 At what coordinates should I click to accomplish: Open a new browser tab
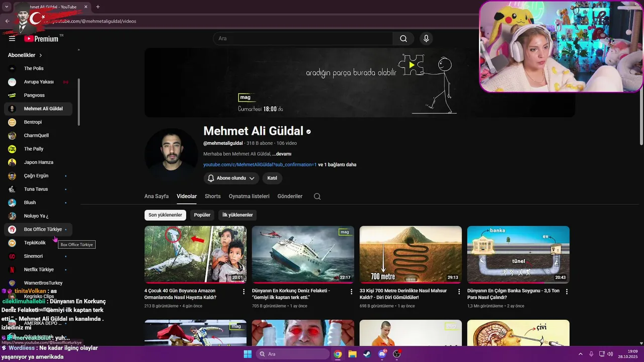pos(98,7)
